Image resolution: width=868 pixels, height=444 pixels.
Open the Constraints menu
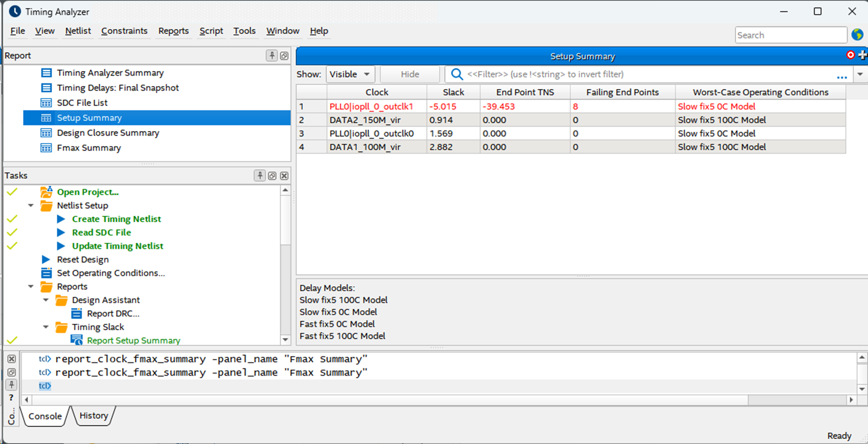point(124,31)
